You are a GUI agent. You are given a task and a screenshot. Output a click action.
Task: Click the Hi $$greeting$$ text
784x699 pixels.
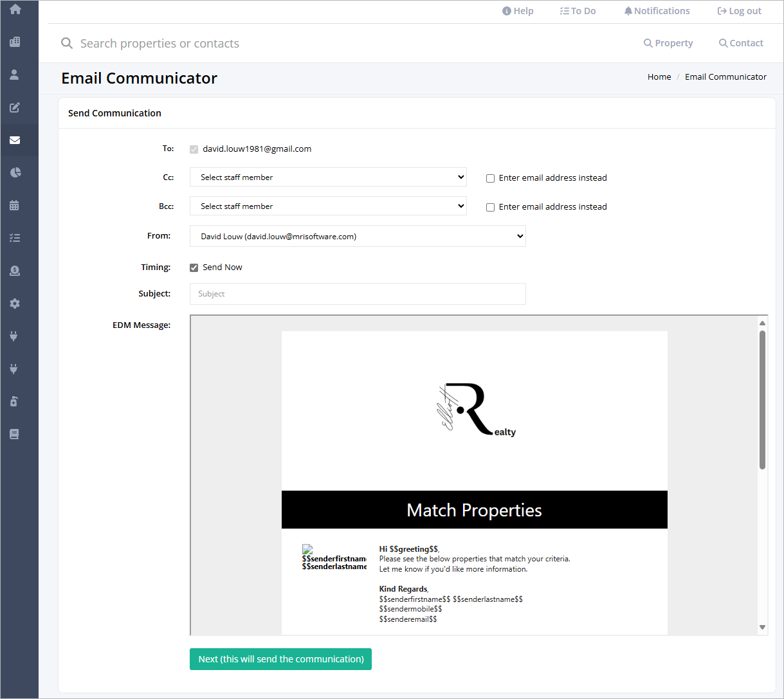pos(408,549)
